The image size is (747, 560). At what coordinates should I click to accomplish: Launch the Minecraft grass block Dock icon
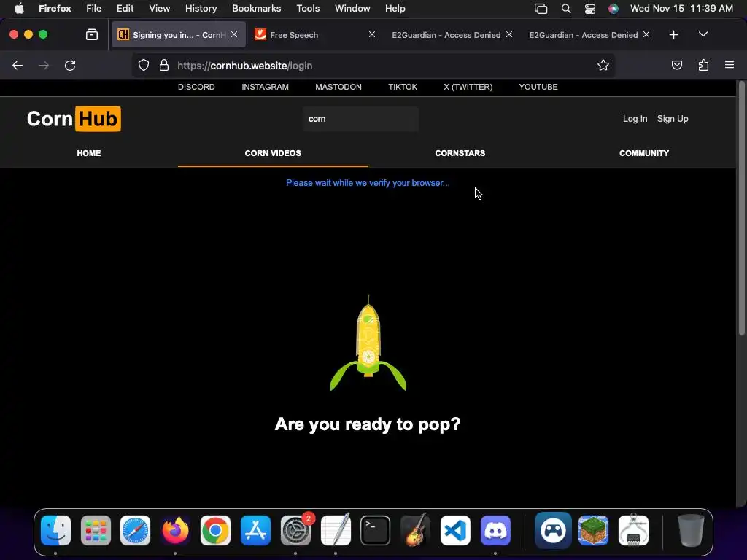pos(593,531)
